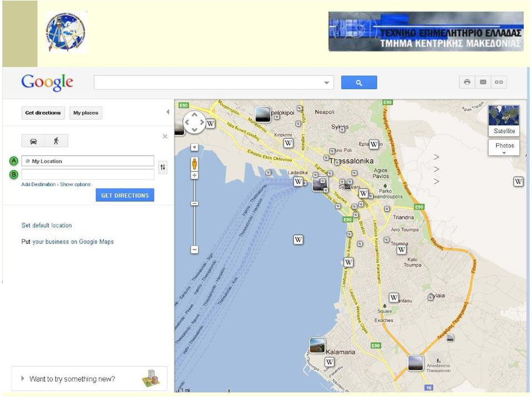
Task: Click the Thessalonika city label
Action: [x=351, y=161]
